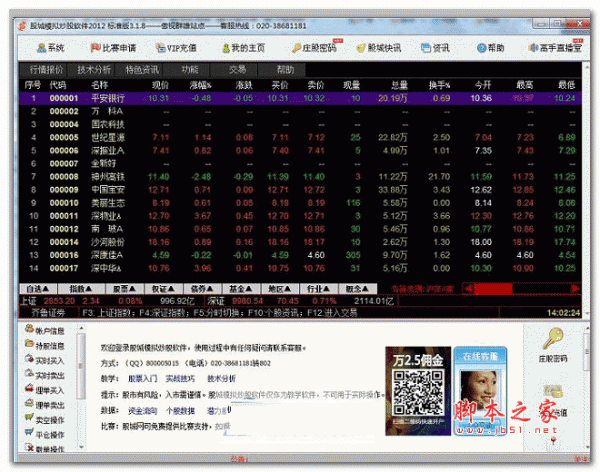600x472 pixels.
Task: Click the sidebar list scroll-down arrow
Action: tap(81, 447)
